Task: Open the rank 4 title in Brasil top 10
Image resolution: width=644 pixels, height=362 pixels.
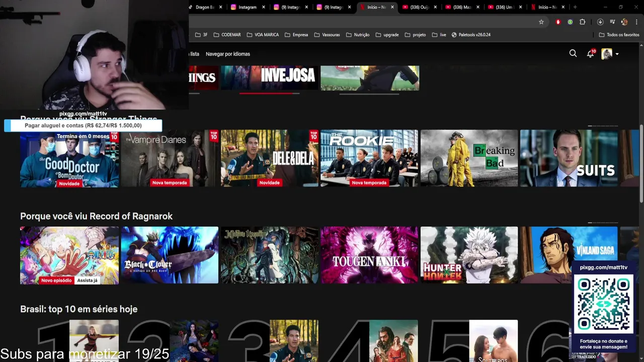Action: tap(393, 341)
